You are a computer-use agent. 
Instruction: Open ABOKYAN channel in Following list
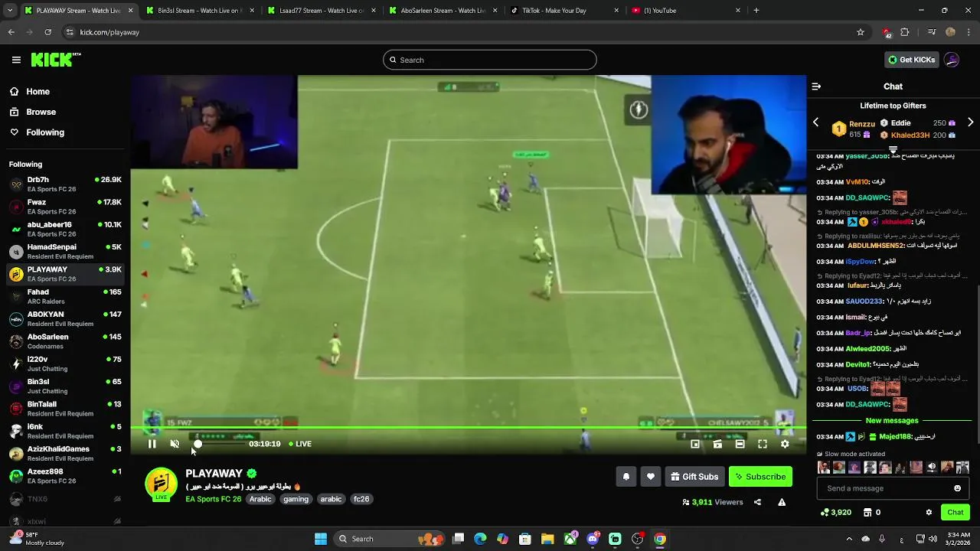pyautogui.click(x=65, y=319)
